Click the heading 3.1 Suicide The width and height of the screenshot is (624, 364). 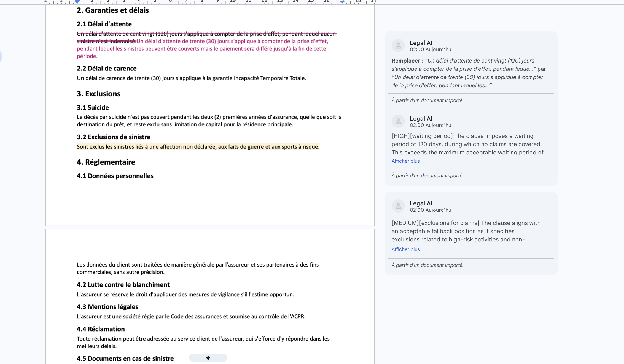pyautogui.click(x=93, y=108)
